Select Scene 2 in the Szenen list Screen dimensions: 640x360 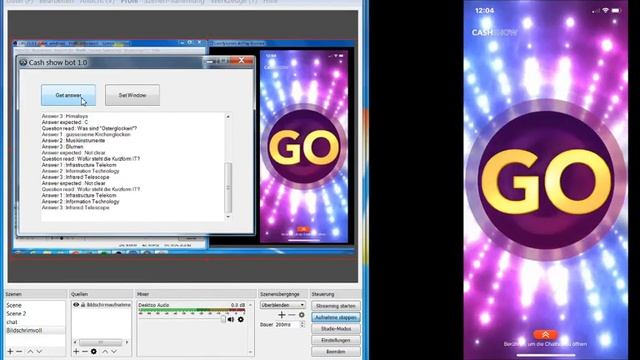click(x=35, y=313)
